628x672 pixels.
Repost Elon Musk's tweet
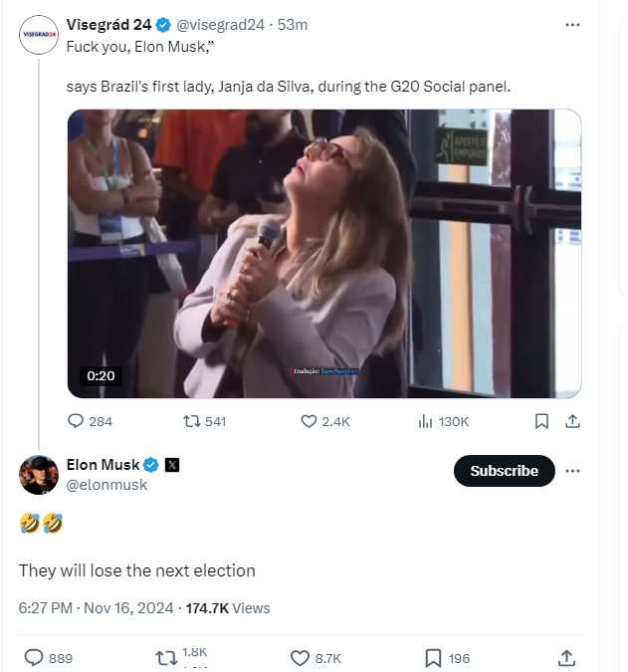coord(167,657)
